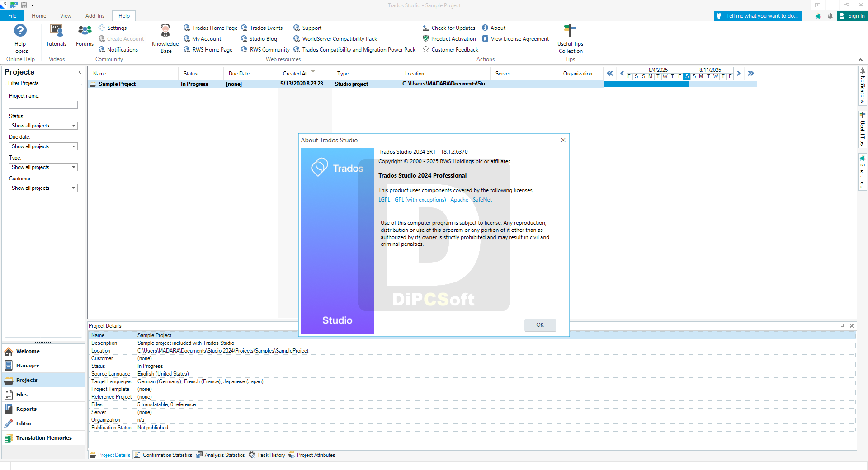
Task: Check for Updates
Action: pos(449,28)
